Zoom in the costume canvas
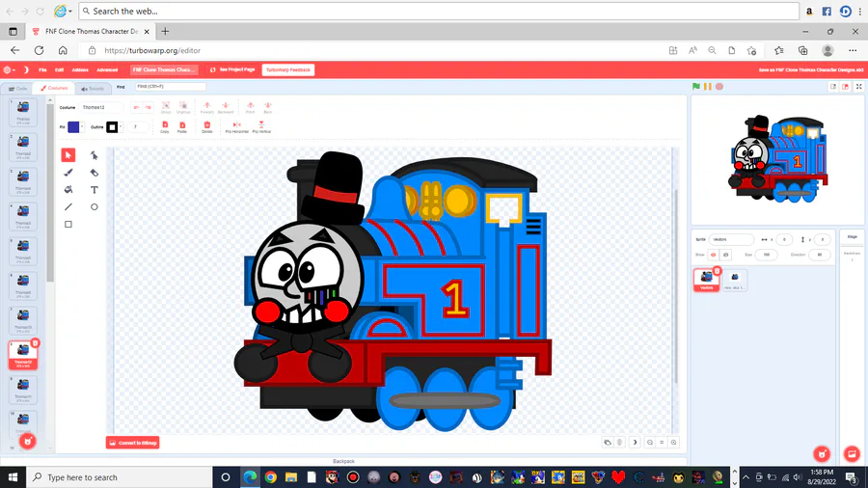The width and height of the screenshot is (868, 488). click(674, 442)
